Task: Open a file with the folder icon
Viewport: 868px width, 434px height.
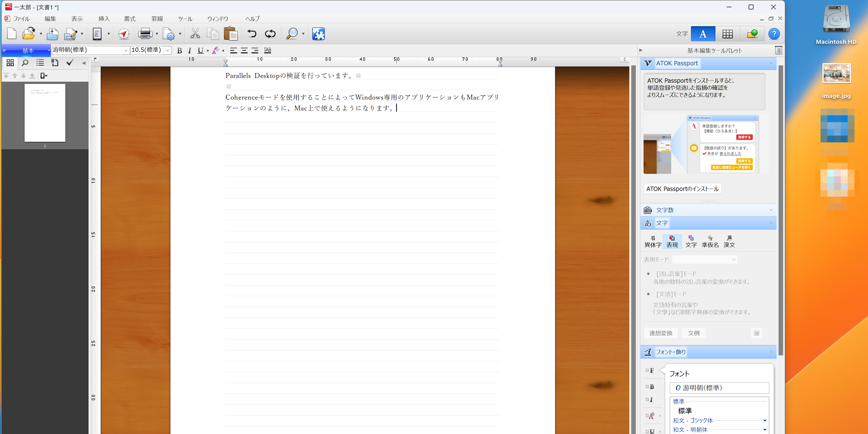Action: tap(29, 34)
